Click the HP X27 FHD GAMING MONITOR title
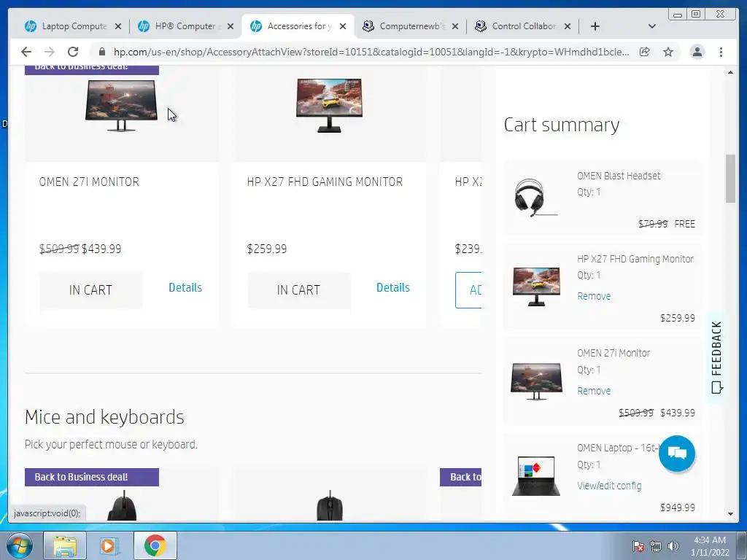747x560 pixels. coord(325,182)
